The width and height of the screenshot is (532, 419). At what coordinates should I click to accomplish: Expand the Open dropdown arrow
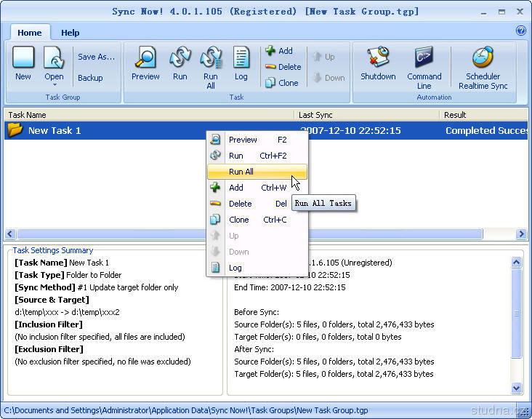54,85
